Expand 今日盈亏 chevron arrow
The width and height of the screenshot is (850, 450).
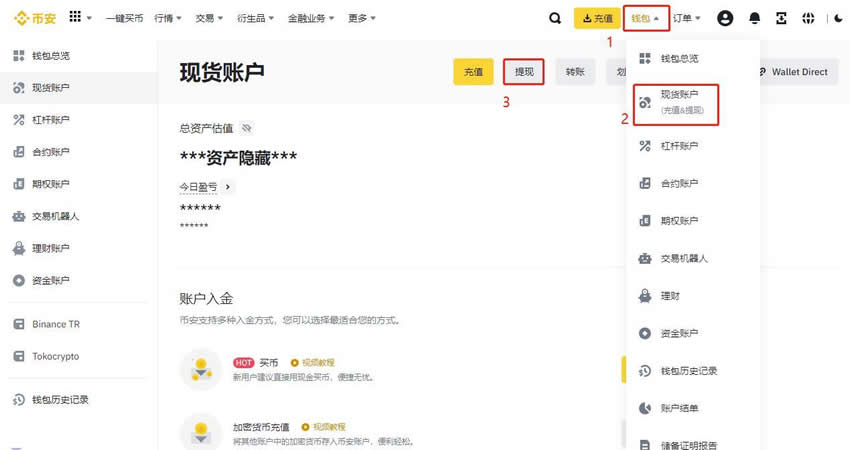(x=227, y=187)
